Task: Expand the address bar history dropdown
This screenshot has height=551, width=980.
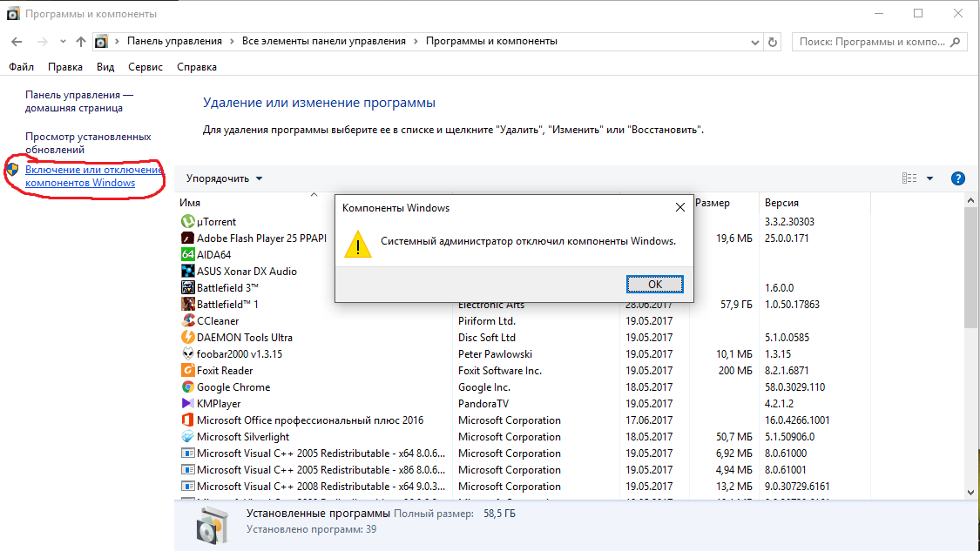Action: point(755,43)
